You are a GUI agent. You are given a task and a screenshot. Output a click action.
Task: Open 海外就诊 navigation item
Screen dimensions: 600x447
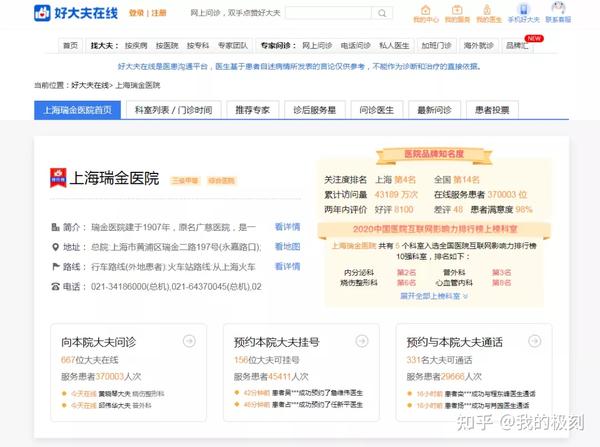pos(479,46)
